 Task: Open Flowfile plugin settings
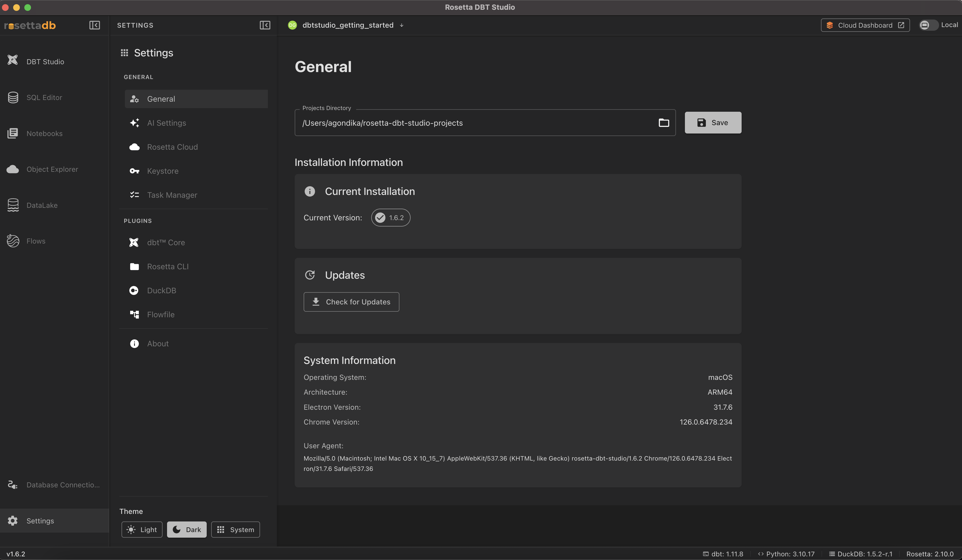[x=196, y=314]
